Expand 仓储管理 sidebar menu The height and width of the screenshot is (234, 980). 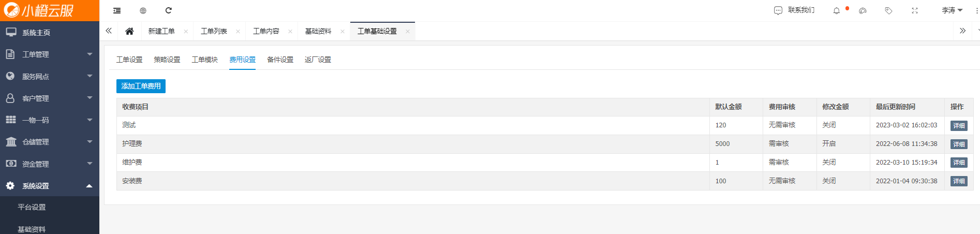(50, 142)
